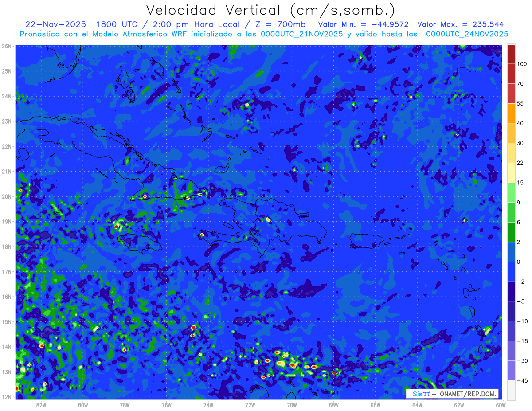Click the "80W" longitude label

pos(83,405)
